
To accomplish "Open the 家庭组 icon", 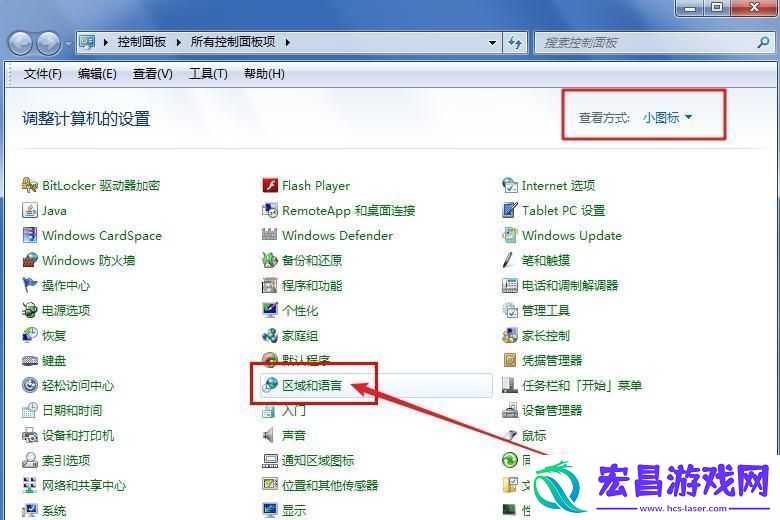I will pos(270,335).
